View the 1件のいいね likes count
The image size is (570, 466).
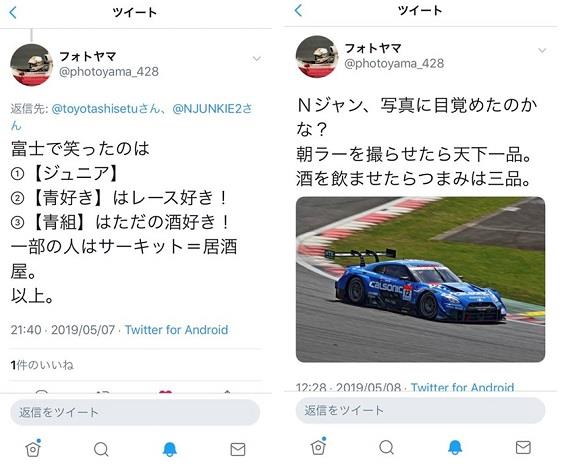[42, 365]
